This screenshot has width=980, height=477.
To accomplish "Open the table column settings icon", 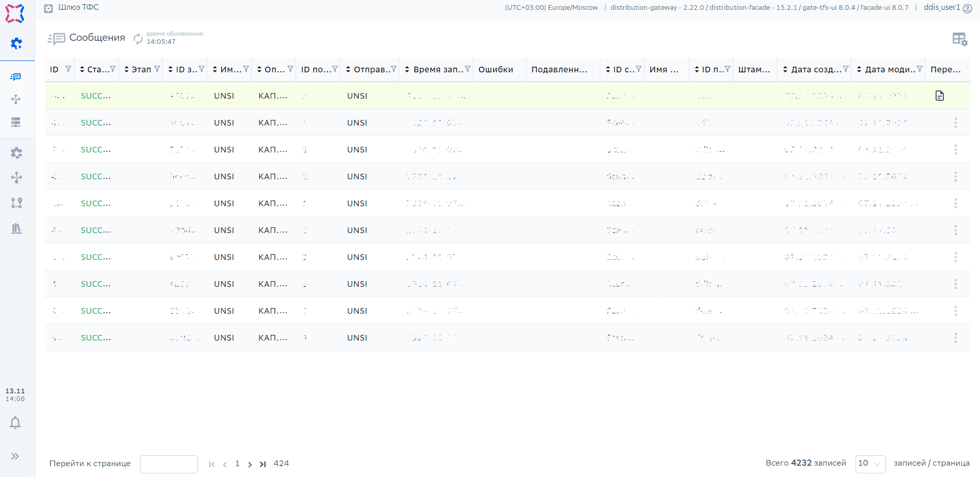I will [959, 39].
